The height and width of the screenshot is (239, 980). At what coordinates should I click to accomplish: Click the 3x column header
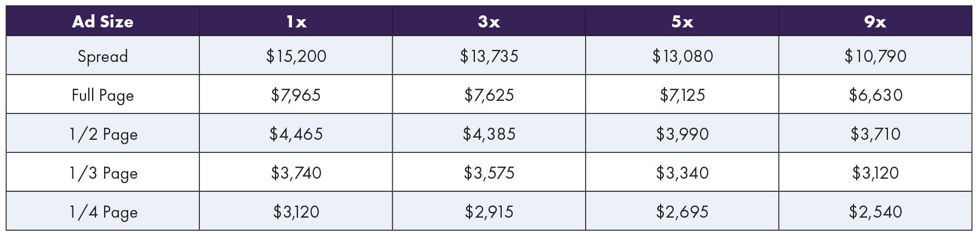click(x=489, y=21)
